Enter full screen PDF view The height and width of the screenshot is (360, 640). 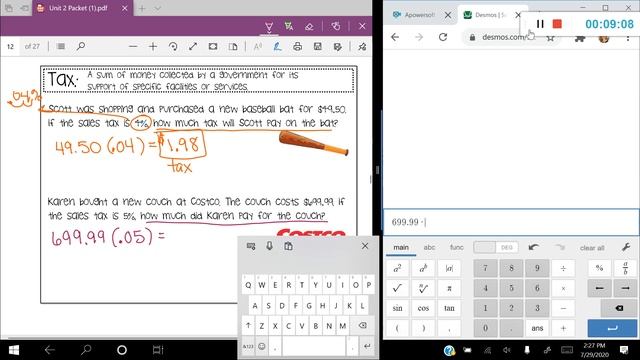coord(193,47)
